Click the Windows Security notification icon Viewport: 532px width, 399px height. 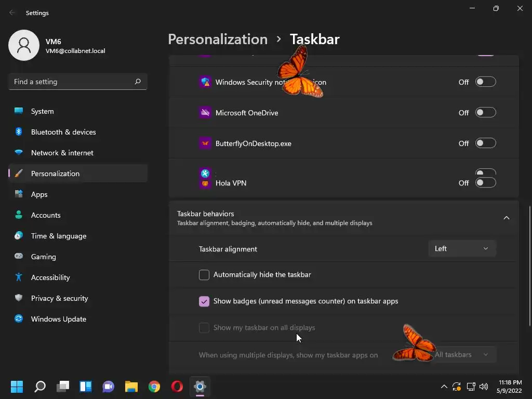(x=205, y=82)
